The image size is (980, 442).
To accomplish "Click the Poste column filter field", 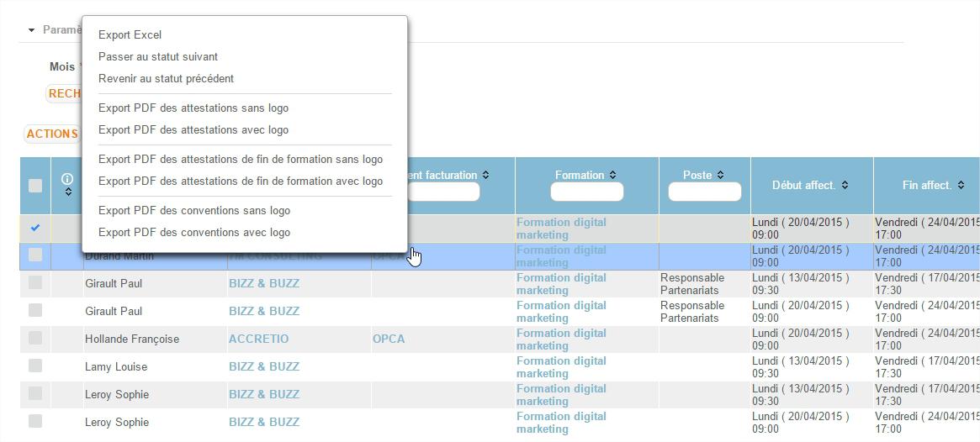I will 704,192.
